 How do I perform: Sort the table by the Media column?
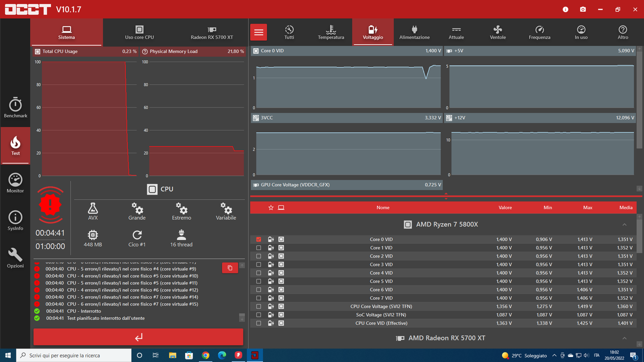pyautogui.click(x=626, y=208)
